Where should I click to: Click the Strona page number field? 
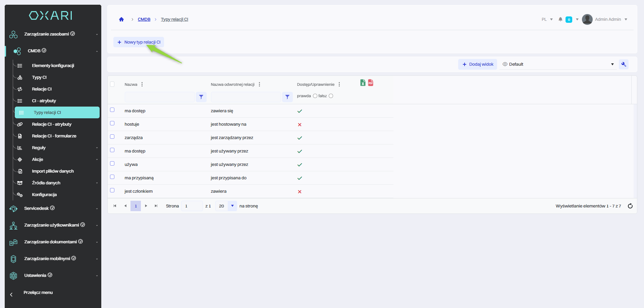pyautogui.click(x=192, y=206)
